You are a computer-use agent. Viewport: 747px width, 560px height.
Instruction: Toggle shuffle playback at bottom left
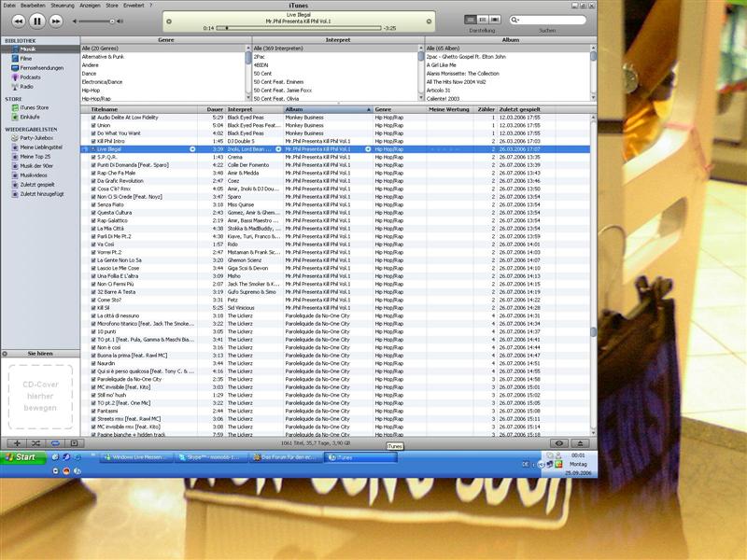tap(35, 442)
